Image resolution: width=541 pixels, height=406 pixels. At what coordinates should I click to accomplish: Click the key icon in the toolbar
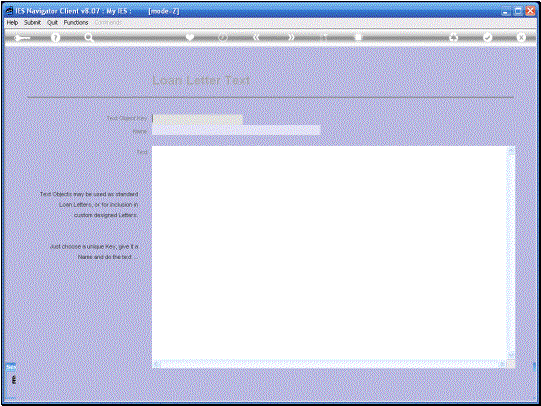(x=22, y=38)
